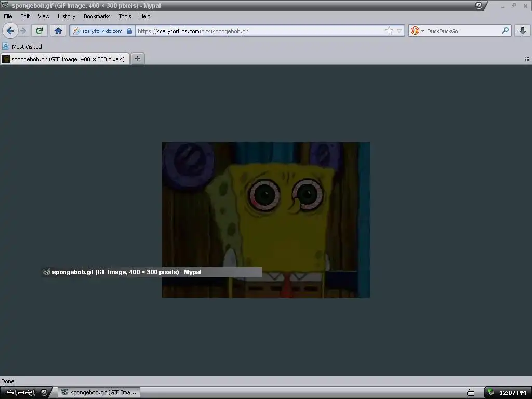Select spongebob.gif taskbar button
The image size is (532, 399).
[x=99, y=393]
